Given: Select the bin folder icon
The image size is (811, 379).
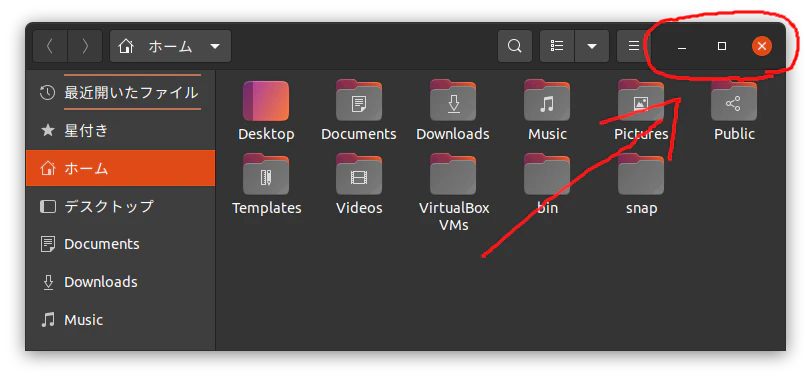Looking at the screenshot, I should (547, 174).
